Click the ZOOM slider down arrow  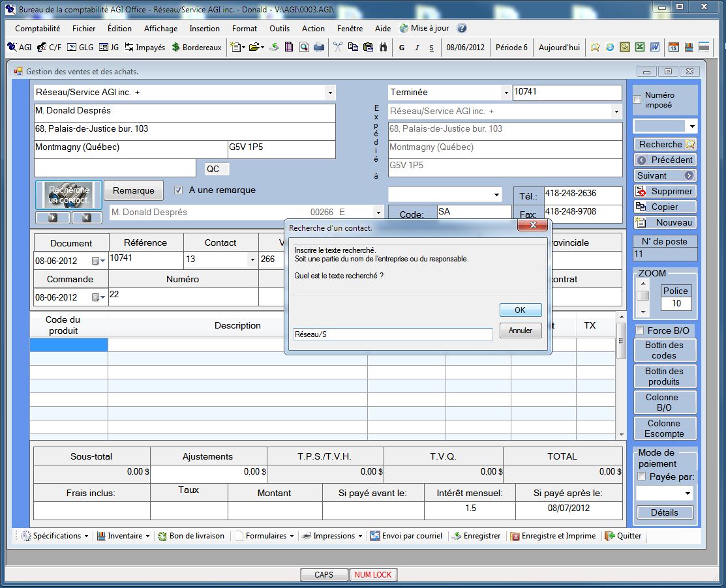click(x=643, y=312)
